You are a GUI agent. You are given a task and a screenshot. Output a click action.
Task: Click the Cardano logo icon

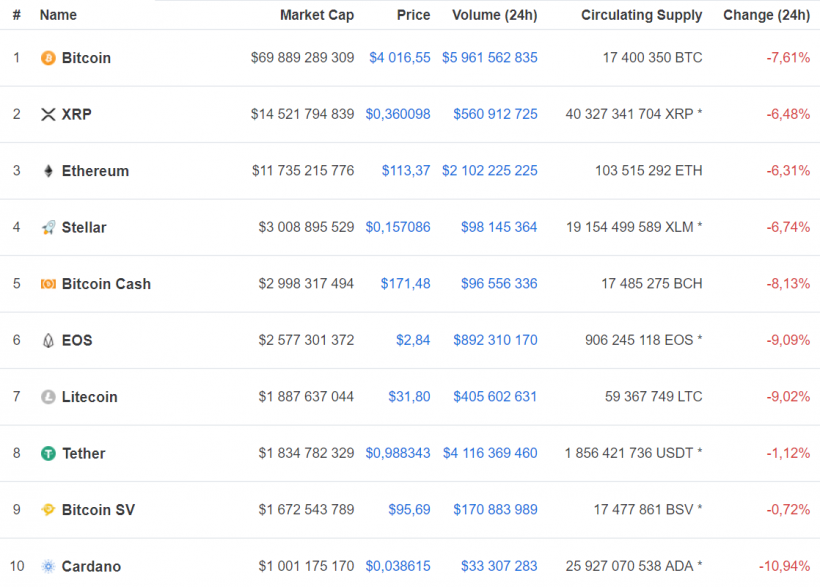tap(47, 566)
